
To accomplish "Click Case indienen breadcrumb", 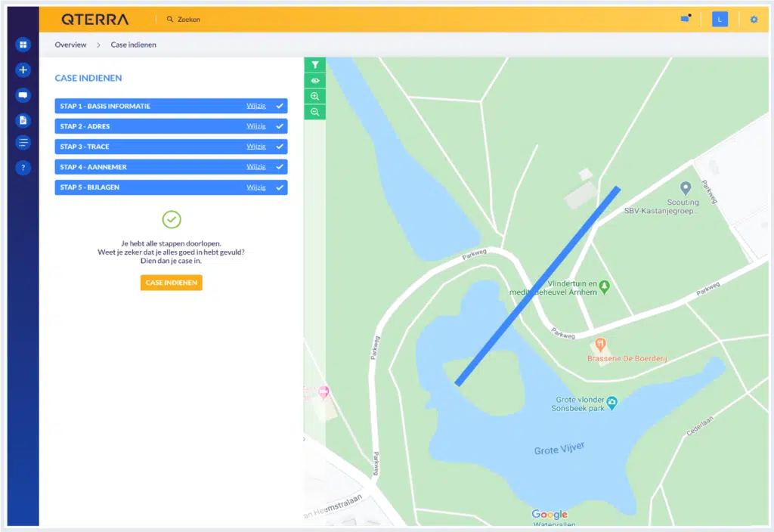I will pyautogui.click(x=133, y=45).
